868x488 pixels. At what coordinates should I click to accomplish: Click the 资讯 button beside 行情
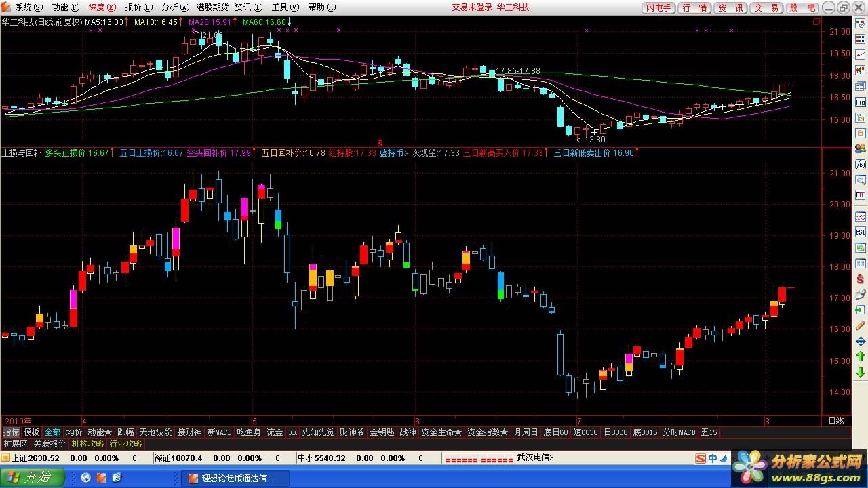tap(730, 8)
